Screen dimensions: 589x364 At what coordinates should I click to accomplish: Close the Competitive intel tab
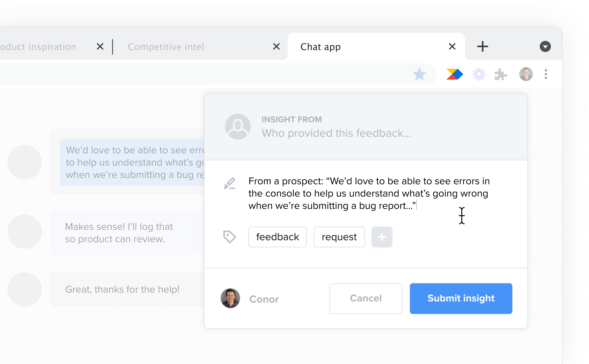pyautogui.click(x=276, y=46)
